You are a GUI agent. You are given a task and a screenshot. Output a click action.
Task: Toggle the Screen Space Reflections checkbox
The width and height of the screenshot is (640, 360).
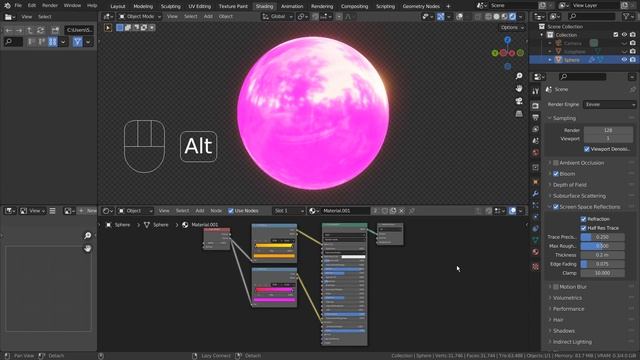pos(556,207)
